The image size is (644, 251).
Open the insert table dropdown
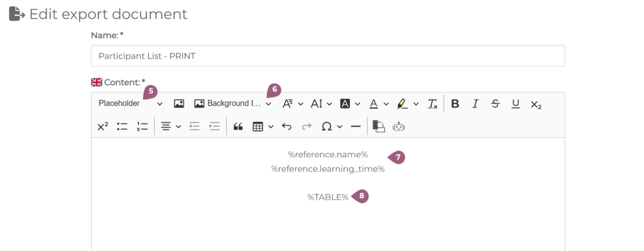tap(263, 126)
